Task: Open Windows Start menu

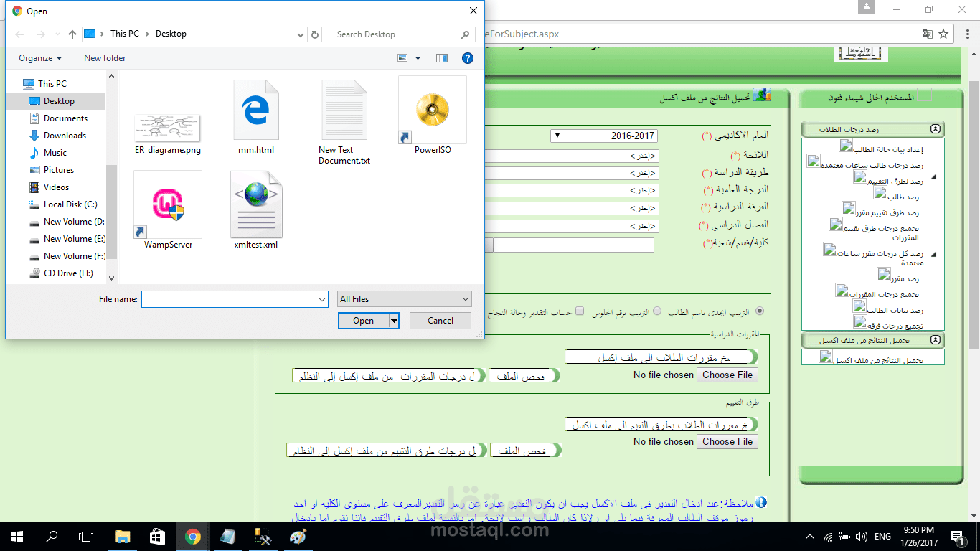Action: (x=17, y=536)
